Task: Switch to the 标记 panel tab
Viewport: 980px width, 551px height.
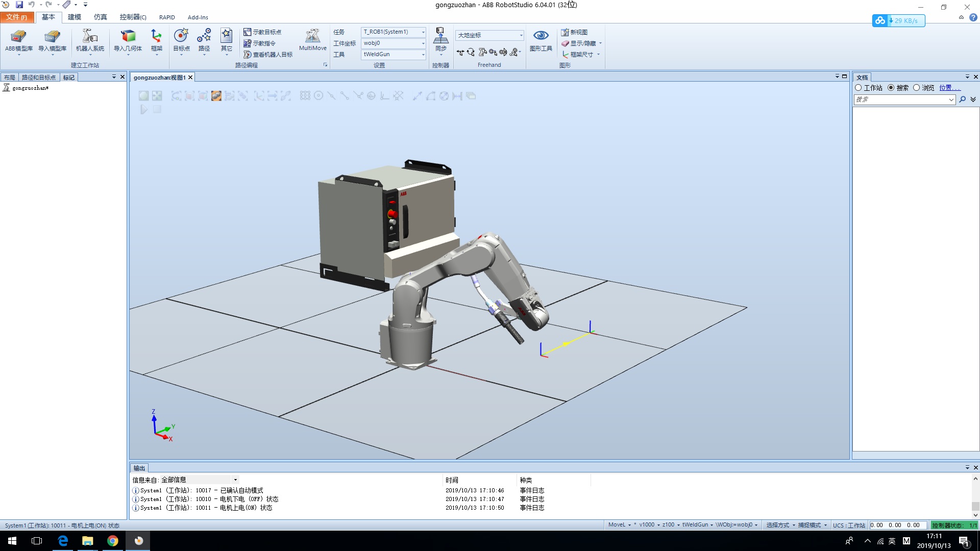Action: (69, 78)
